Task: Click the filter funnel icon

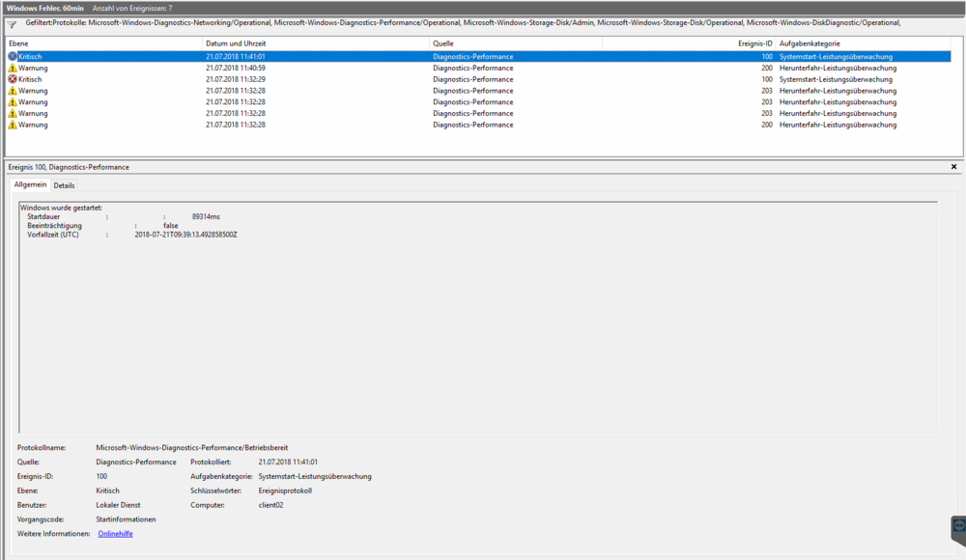Action: click(x=12, y=24)
